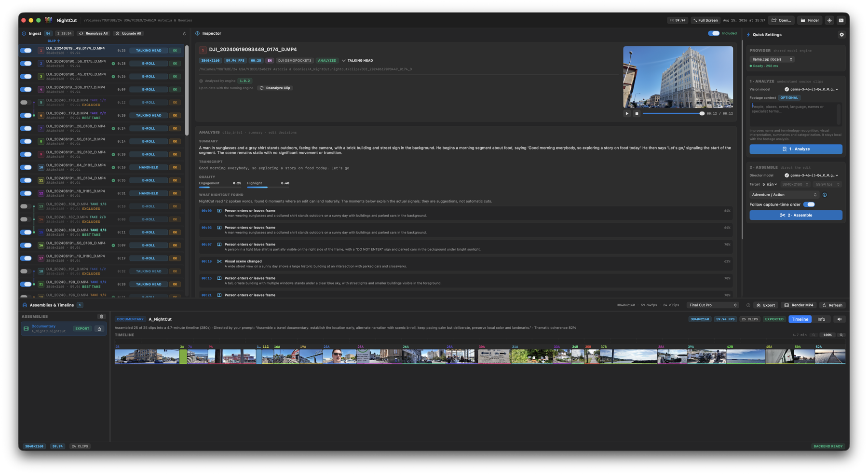This screenshot has width=868, height=475.
Task: Stop the clip preview playback
Action: coord(637,114)
